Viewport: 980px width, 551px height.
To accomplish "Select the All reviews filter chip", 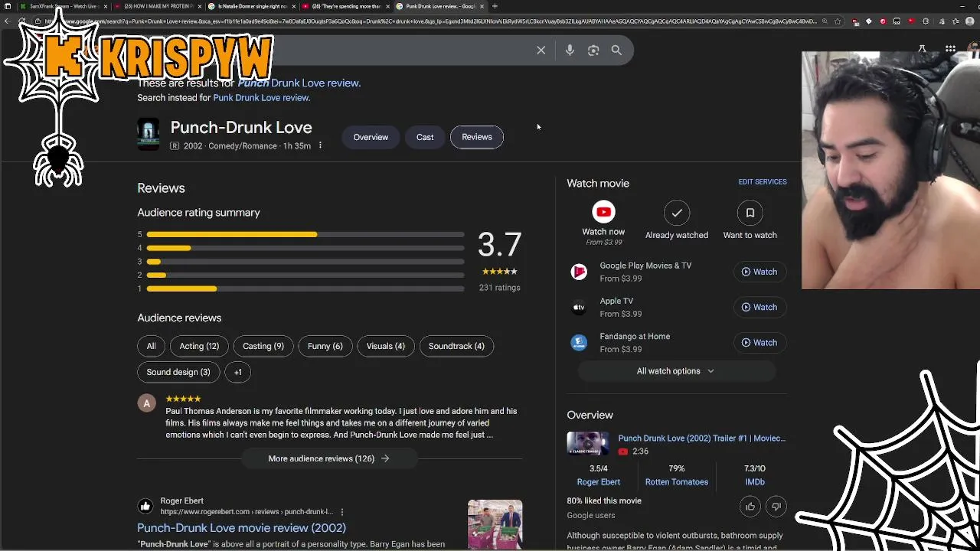I will point(151,346).
